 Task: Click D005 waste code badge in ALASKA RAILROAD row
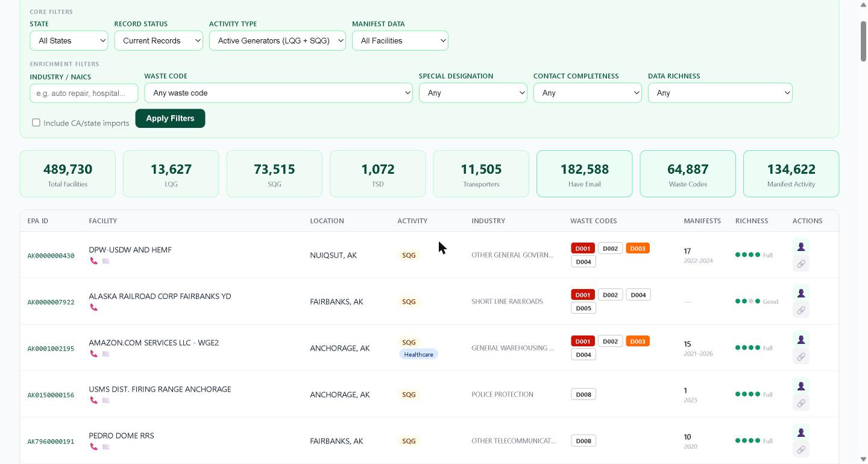[x=583, y=308]
